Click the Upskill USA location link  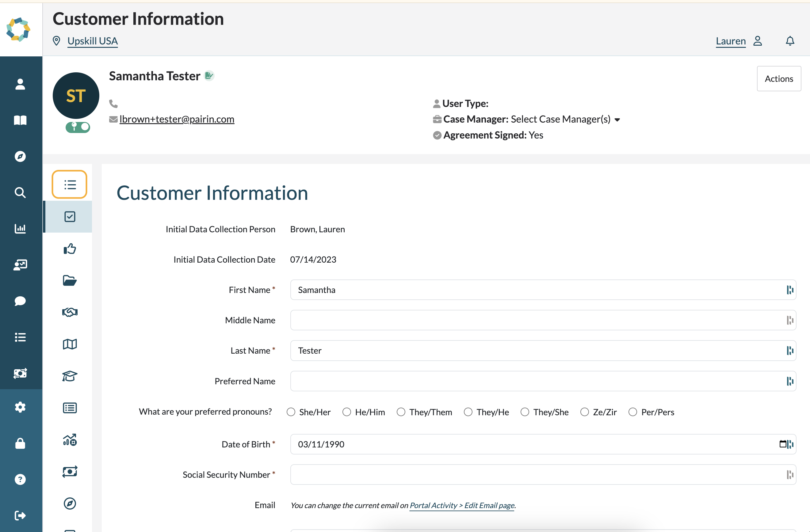pos(93,41)
